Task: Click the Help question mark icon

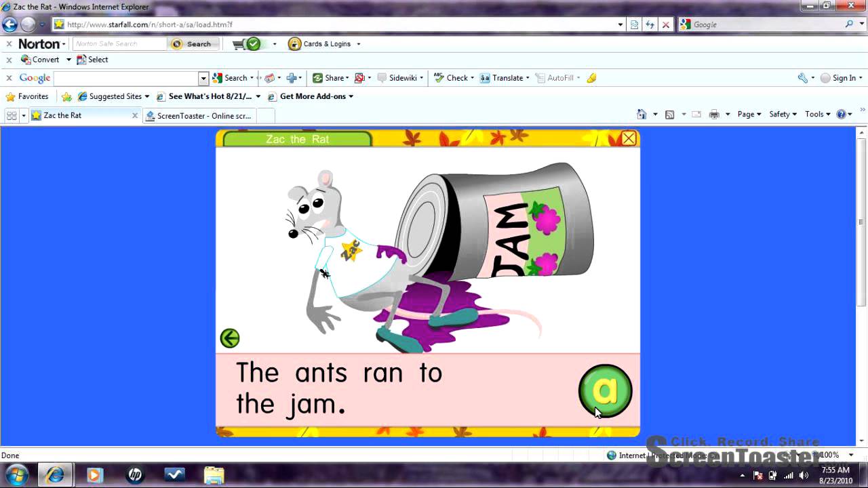Action: click(x=841, y=115)
